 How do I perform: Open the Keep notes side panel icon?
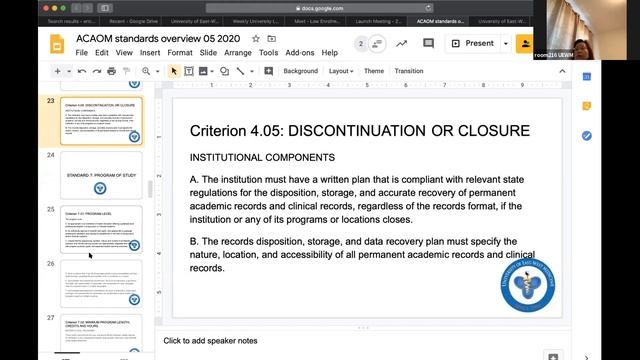coord(587,106)
